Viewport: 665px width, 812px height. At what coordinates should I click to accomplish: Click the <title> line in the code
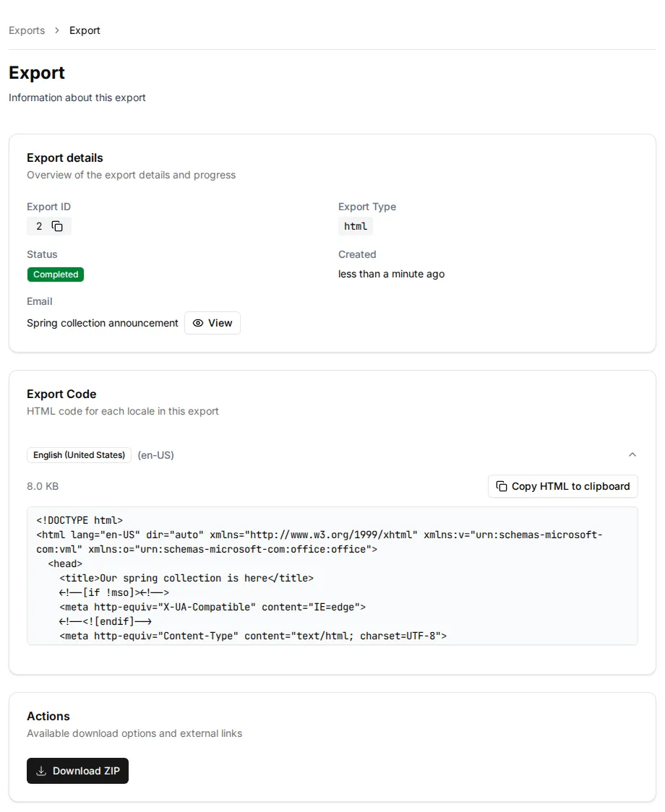[x=186, y=578]
